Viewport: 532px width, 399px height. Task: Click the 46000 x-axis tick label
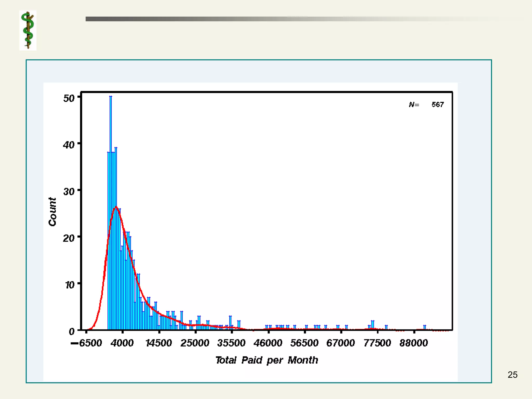pyautogui.click(x=268, y=343)
